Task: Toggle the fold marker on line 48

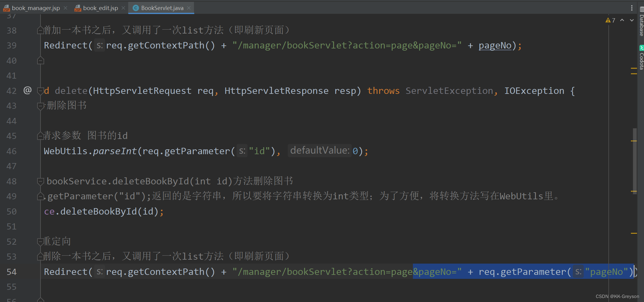Action: point(40,181)
